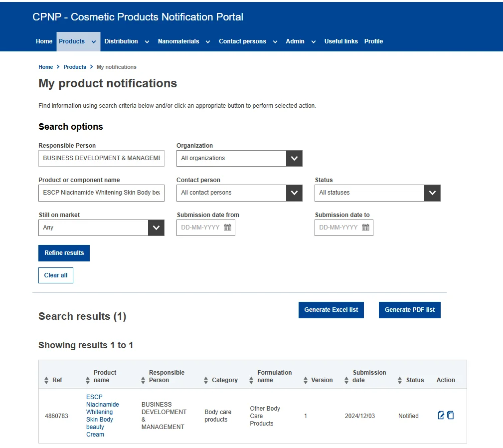
Task: Sort by Product name column arrows
Action: [88, 380]
